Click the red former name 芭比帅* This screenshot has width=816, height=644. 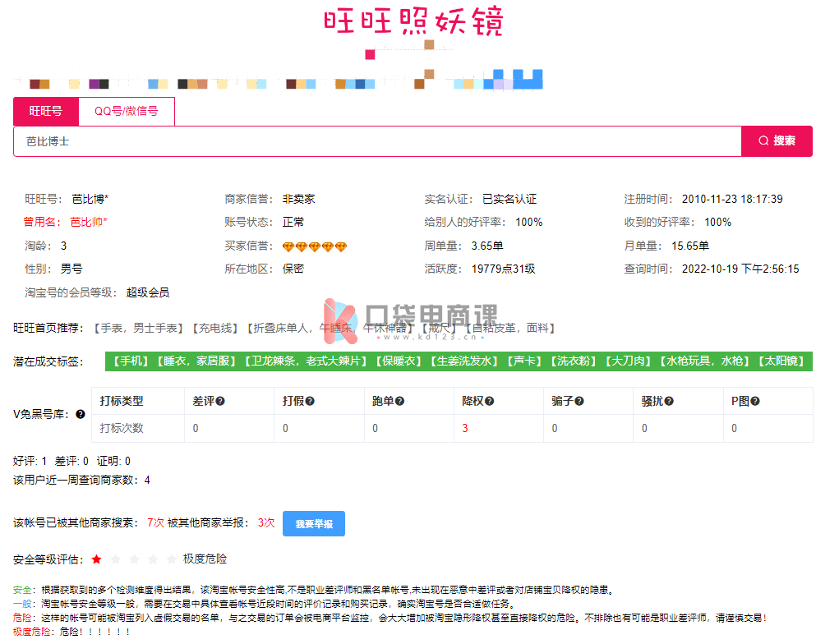click(x=89, y=222)
